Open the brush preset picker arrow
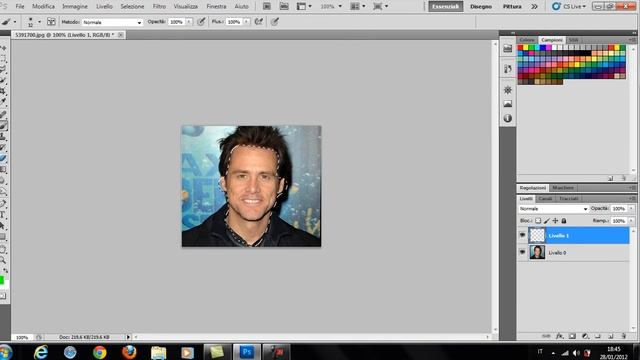The width and height of the screenshot is (640, 360). point(39,22)
